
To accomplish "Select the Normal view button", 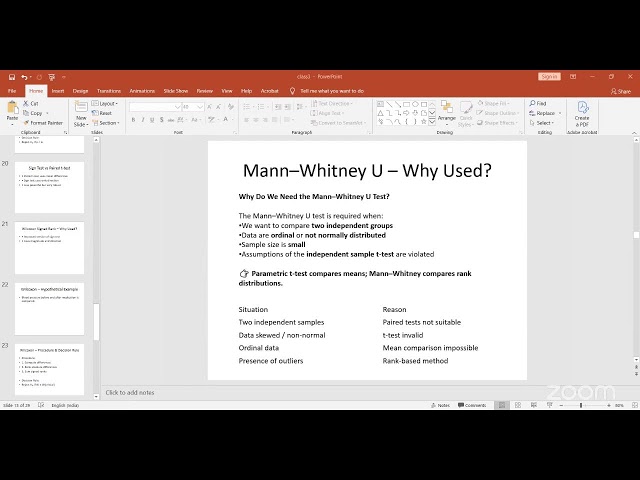I will tap(502, 405).
